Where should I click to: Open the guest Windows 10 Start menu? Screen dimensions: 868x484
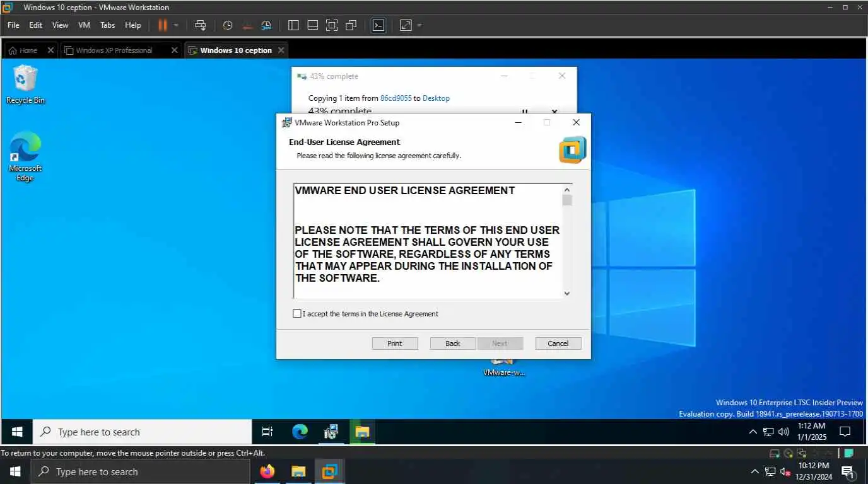click(x=17, y=432)
